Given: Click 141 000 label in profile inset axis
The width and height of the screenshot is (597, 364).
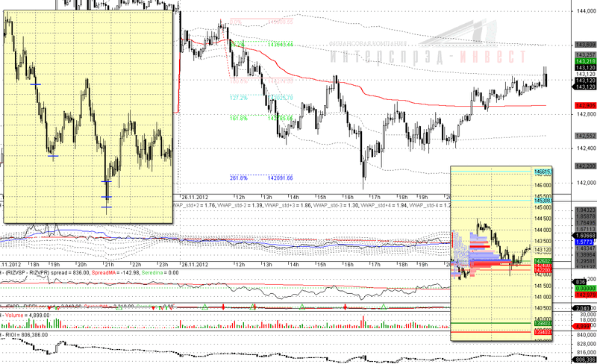Looking at the screenshot, I should coord(543,297).
